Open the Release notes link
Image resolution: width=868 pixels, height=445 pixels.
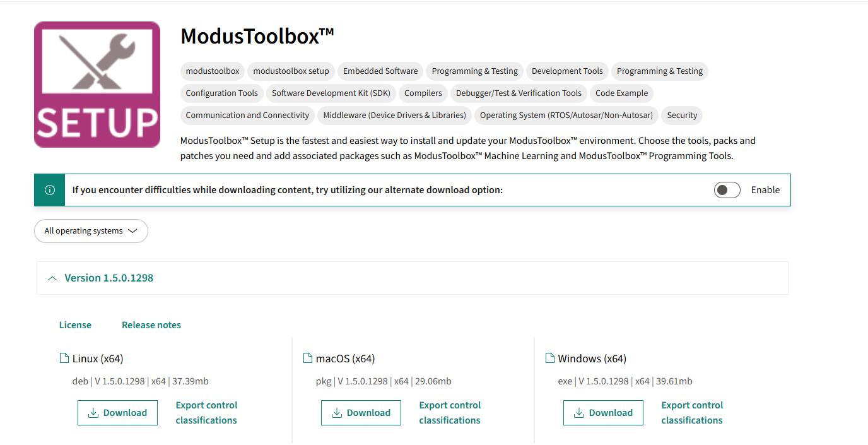coord(151,325)
